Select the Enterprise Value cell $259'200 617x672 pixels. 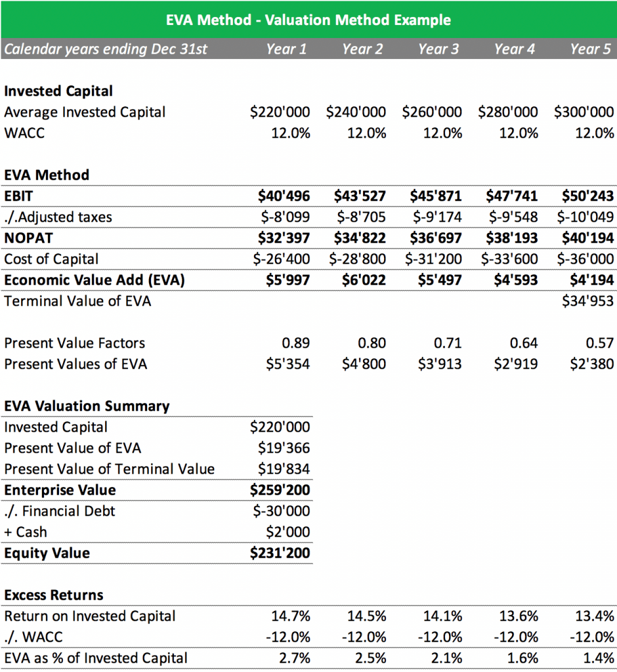pyautogui.click(x=280, y=490)
